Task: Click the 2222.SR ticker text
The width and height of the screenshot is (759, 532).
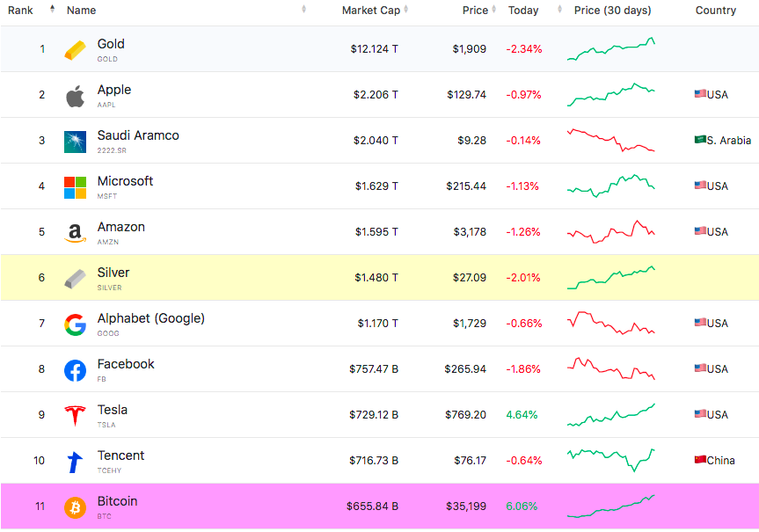Action: pyautogui.click(x=112, y=150)
